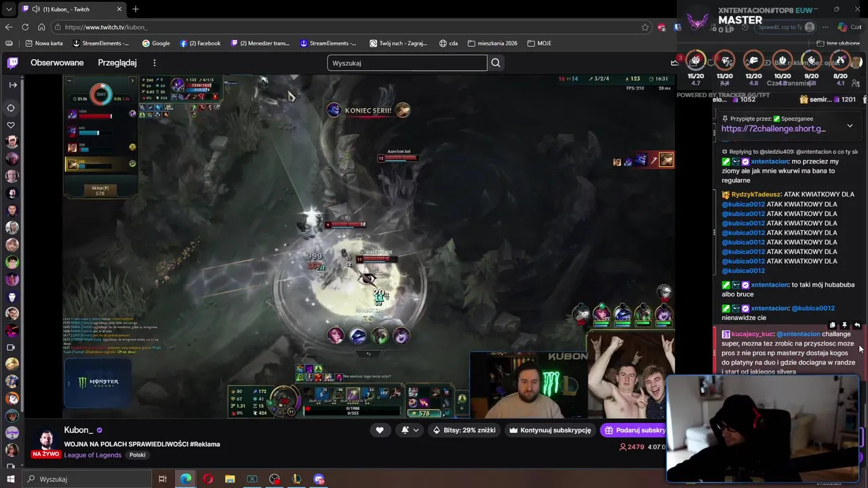
Task: Click the reply arrow on kucajacy_kuc's message
Action: pos(857,325)
